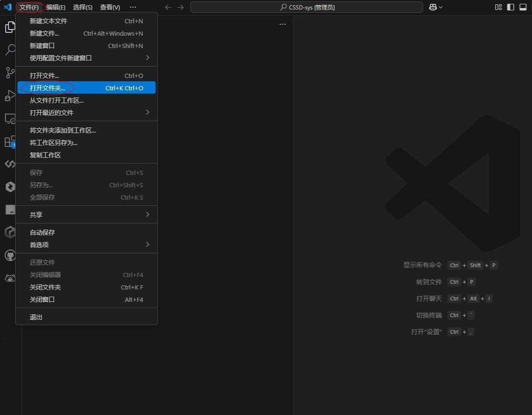Choose 退出 at the menu bottom
Viewport: 532px width, 415px height.
[87, 317]
